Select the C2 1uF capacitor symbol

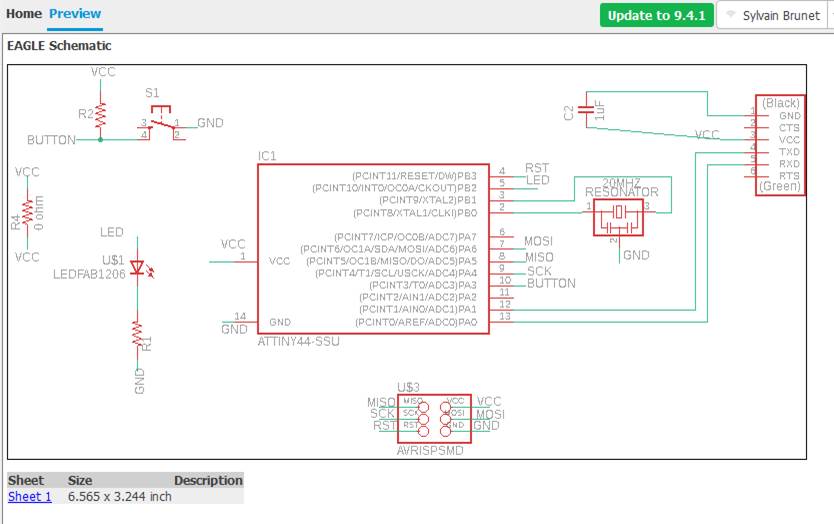pyautogui.click(x=586, y=110)
